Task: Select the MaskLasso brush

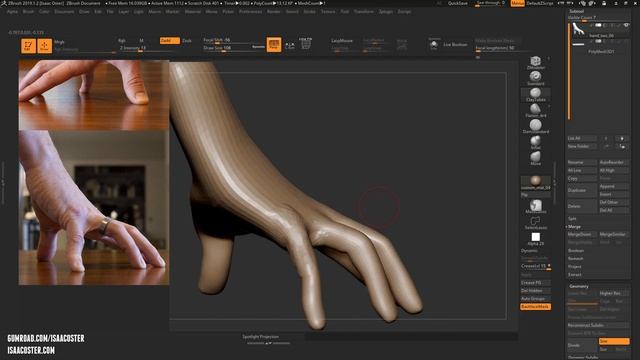Action: point(536,207)
